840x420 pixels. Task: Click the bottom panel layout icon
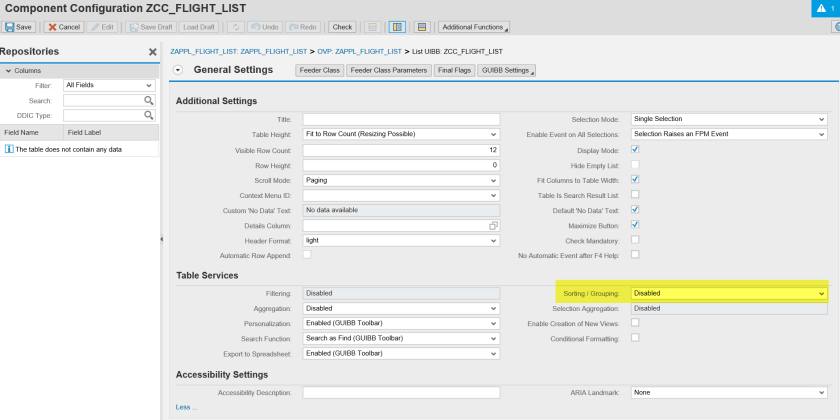tap(422, 27)
